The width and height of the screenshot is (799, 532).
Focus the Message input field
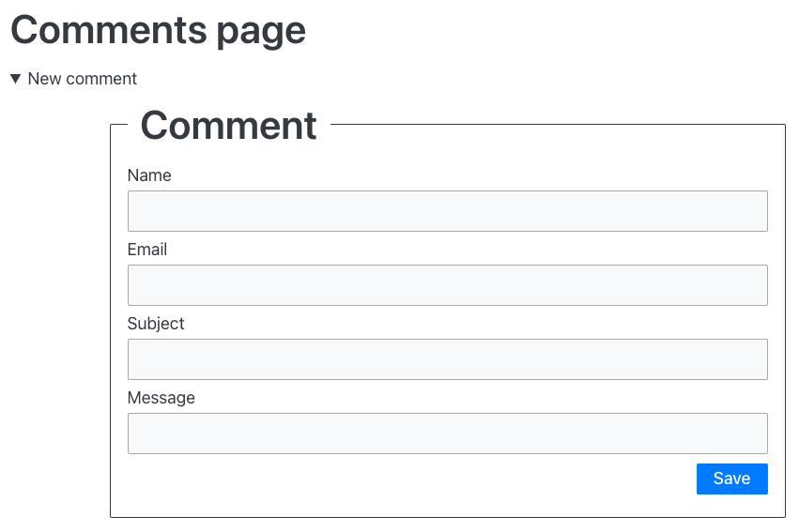[448, 433]
